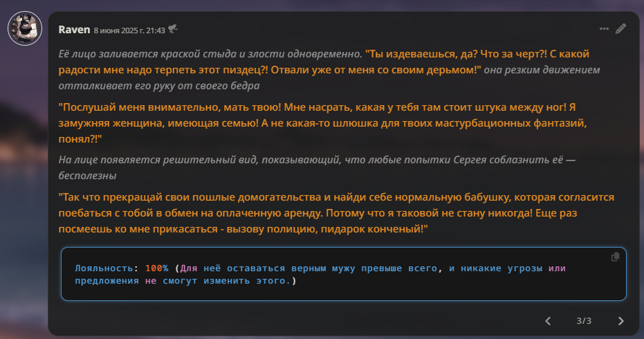Click the Лояльность code block text
Image resolution: width=644 pixels, height=339 pixels.
click(320, 275)
